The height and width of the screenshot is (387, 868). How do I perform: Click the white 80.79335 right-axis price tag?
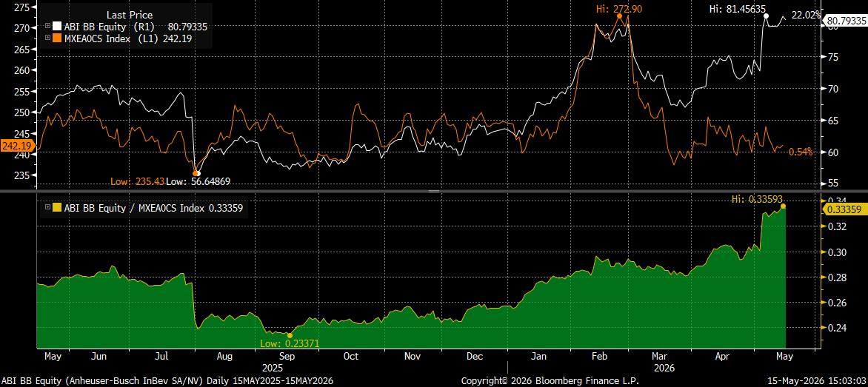[846, 21]
